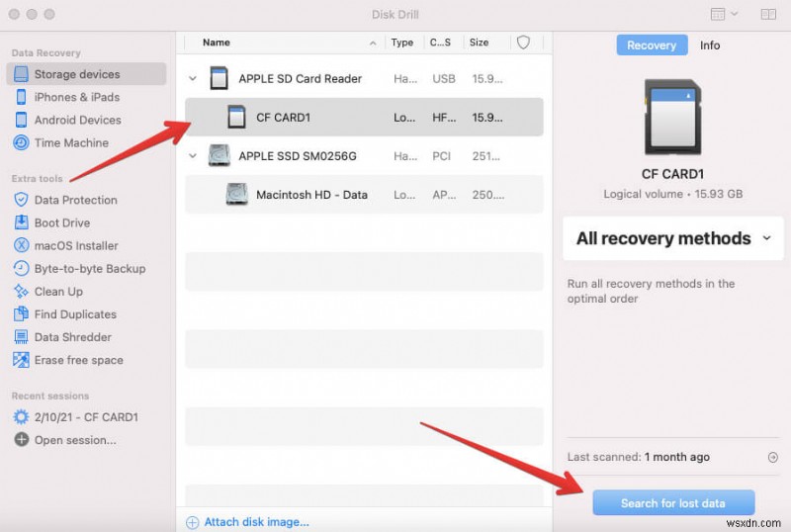Collapse APPLE SSD SM0256G row
This screenshot has width=791, height=532.
point(193,156)
